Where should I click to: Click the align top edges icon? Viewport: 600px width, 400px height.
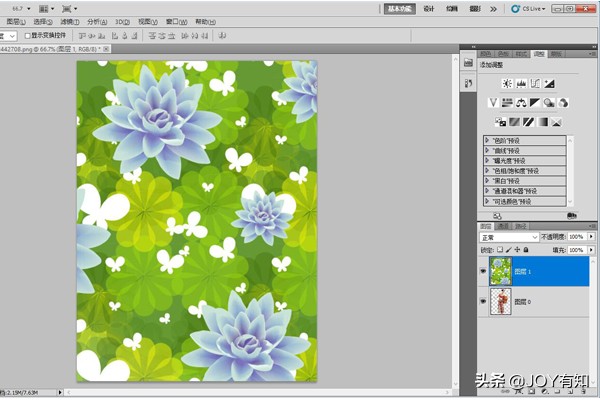click(x=82, y=36)
